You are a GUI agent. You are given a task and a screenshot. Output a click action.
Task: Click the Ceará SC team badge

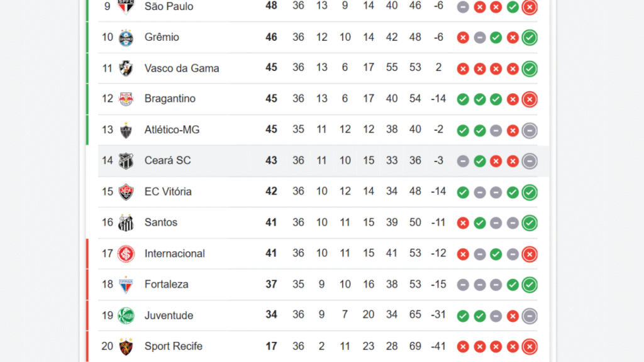(x=126, y=161)
